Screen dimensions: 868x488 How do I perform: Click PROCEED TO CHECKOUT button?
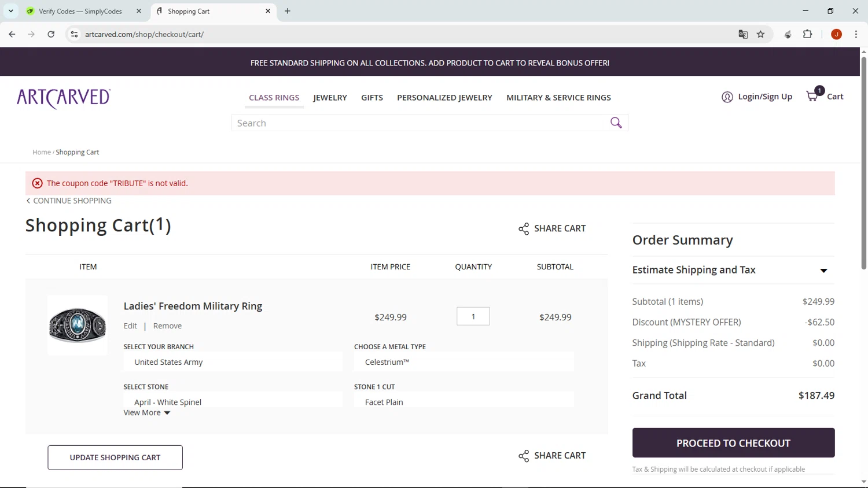coord(733,443)
